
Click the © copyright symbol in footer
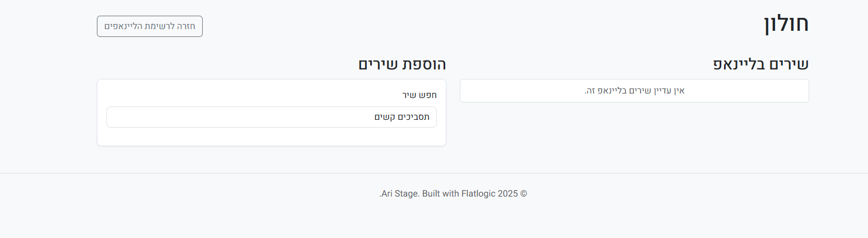pyautogui.click(x=524, y=194)
